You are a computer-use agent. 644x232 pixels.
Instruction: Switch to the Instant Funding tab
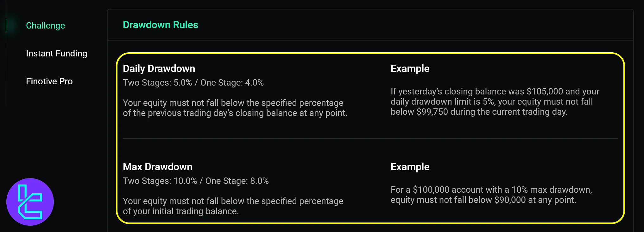pyautogui.click(x=56, y=53)
